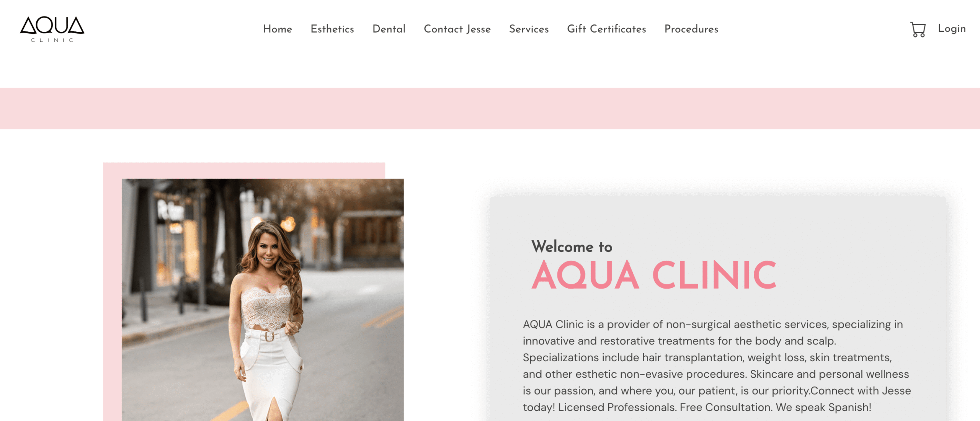The image size is (980, 421).
Task: Select Dental in the navigation bar
Action: click(x=389, y=29)
